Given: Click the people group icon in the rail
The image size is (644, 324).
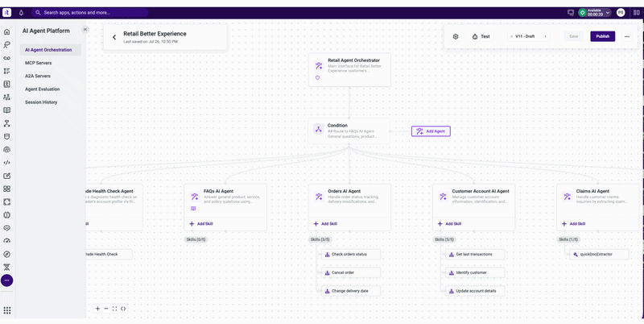Looking at the screenshot, I should (x=6, y=97).
